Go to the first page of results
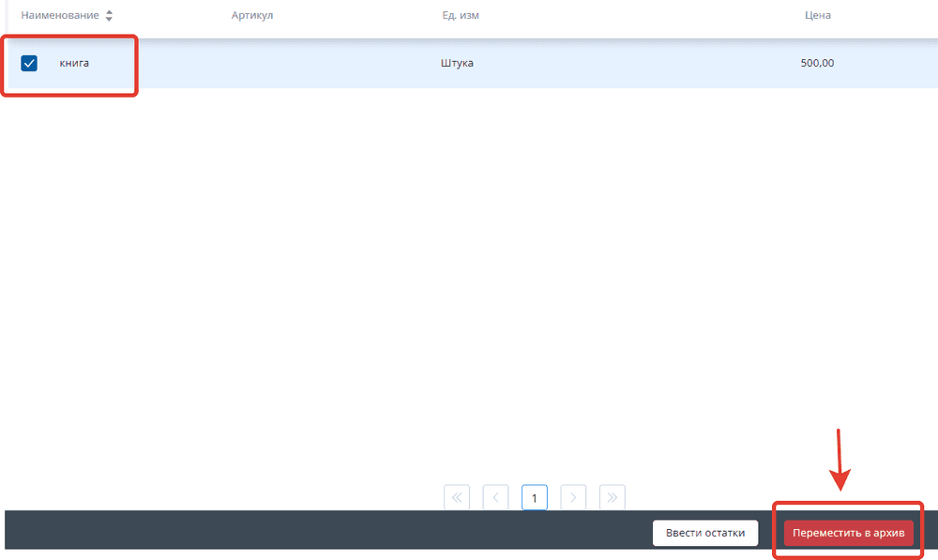Image resolution: width=938 pixels, height=560 pixels. coord(456,498)
